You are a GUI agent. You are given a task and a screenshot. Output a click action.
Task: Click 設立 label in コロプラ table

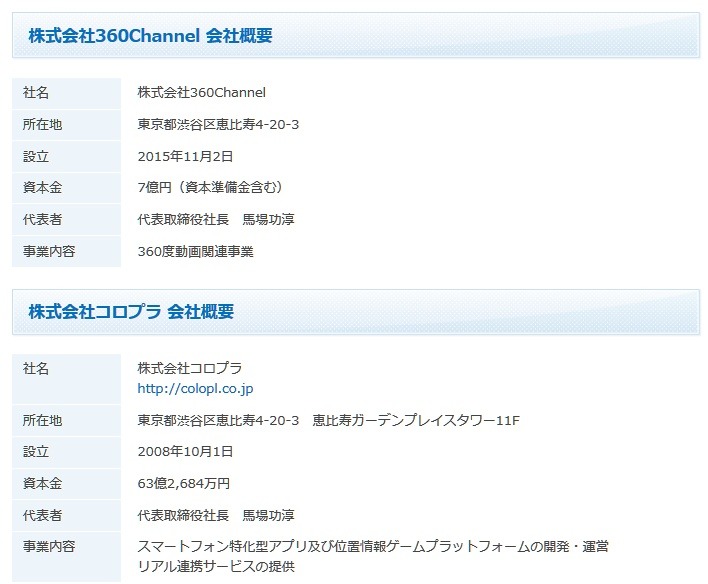[36, 452]
